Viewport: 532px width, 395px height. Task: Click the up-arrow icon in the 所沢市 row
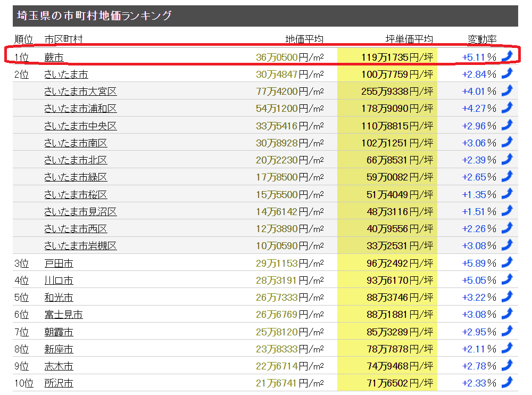coord(507,382)
